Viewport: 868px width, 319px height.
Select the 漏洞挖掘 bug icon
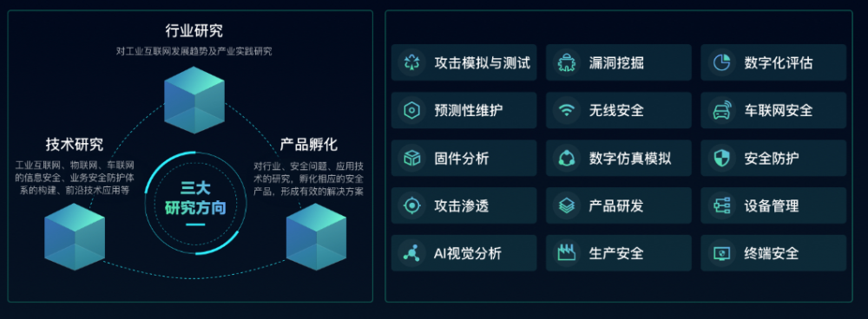click(566, 62)
